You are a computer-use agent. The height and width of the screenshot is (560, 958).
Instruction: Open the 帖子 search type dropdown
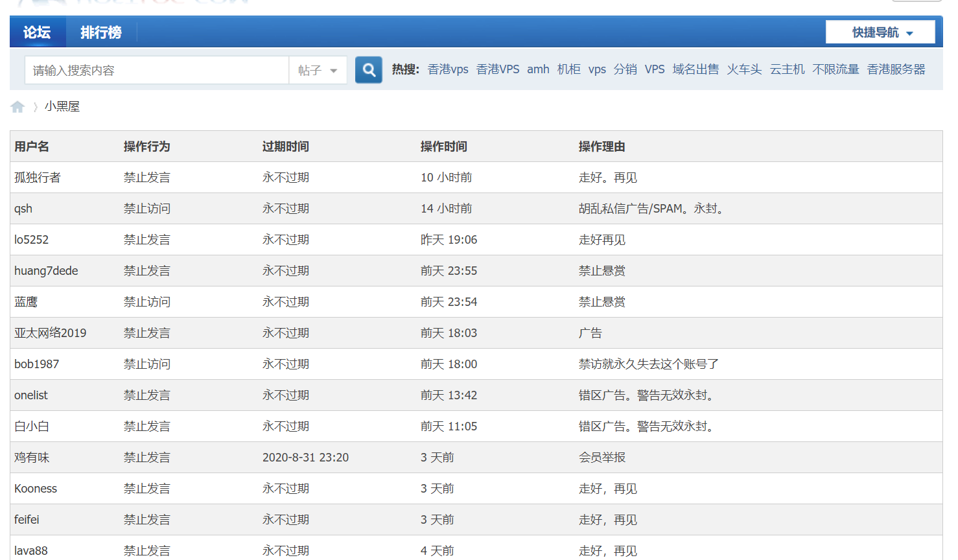[x=318, y=70]
